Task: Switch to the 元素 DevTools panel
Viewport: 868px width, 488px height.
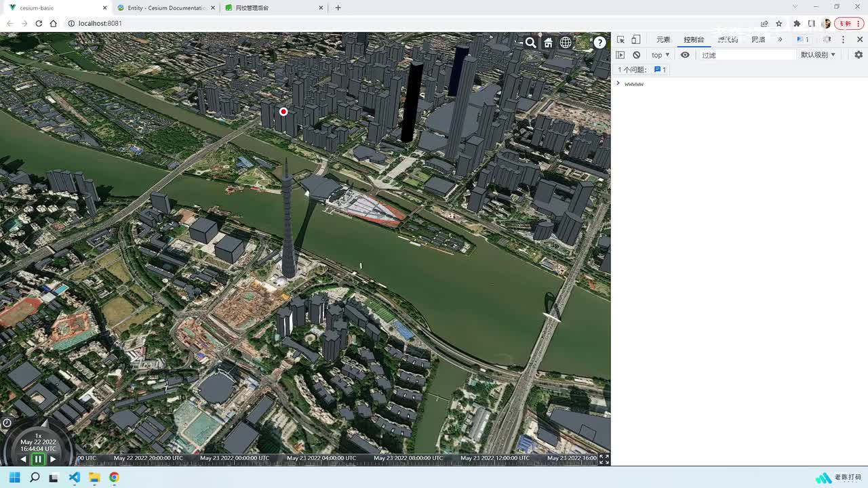Action: [x=663, y=39]
